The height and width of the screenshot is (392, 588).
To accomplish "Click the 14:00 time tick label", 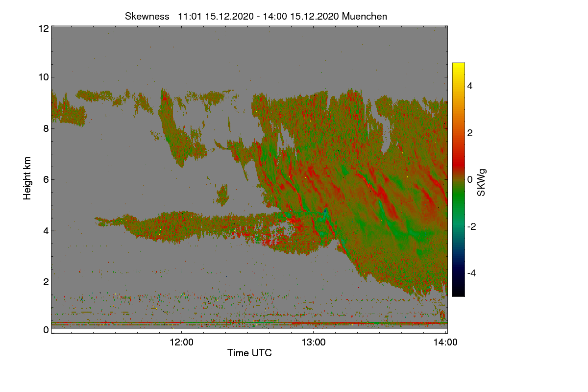I will (445, 343).
